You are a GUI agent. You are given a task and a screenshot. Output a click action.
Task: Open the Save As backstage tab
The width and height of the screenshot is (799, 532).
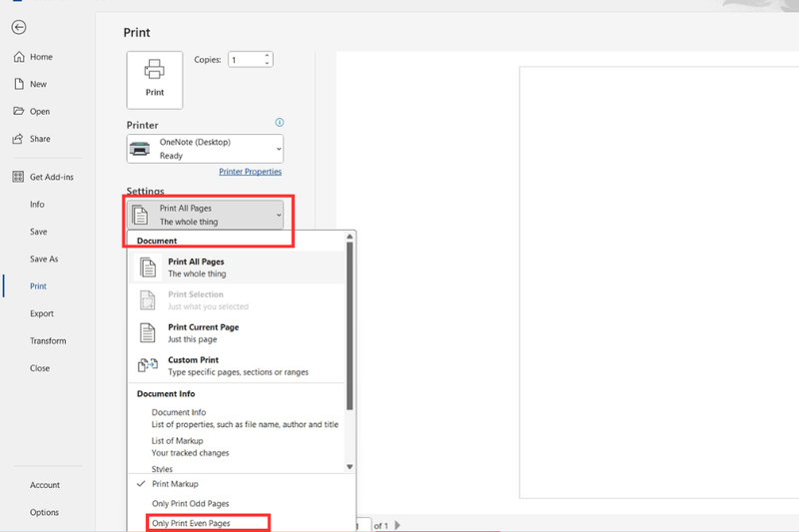click(44, 259)
